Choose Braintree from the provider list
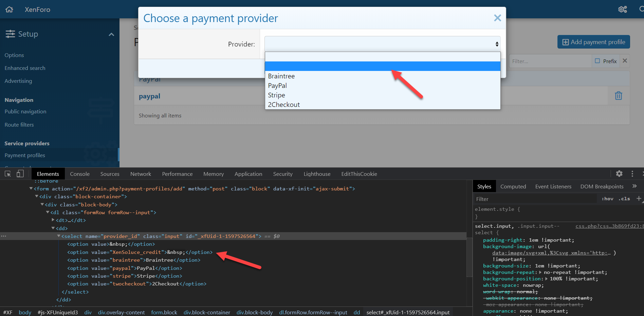644x316 pixels. 383,76
